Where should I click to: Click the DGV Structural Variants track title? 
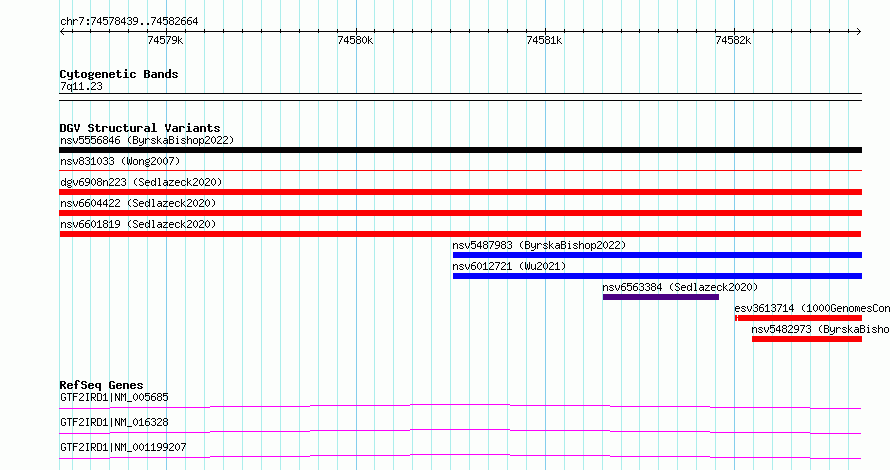(140, 128)
